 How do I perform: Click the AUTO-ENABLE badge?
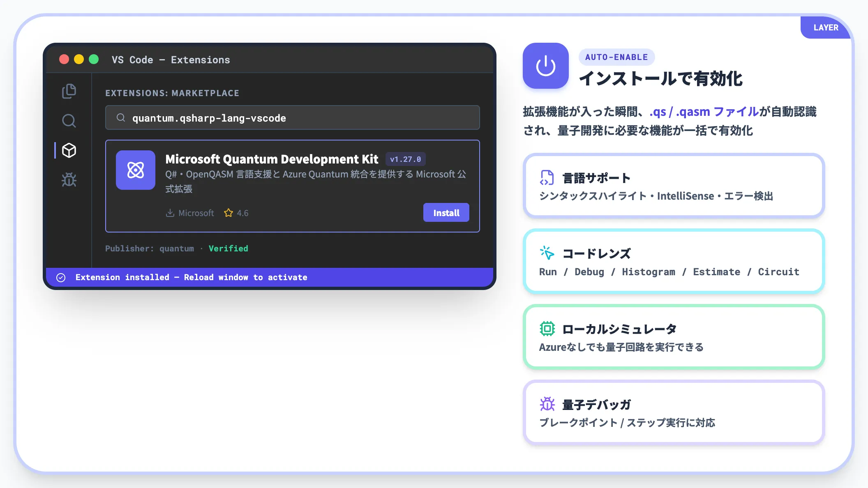point(616,57)
